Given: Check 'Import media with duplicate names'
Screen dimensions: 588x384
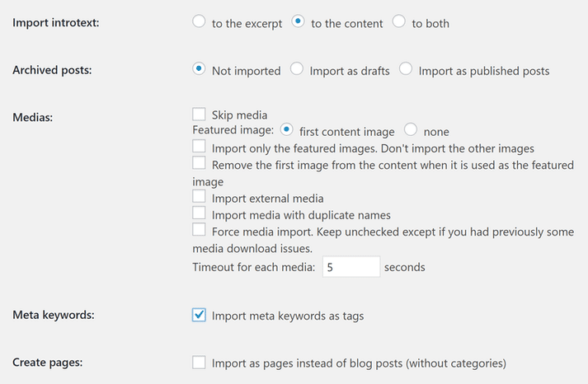Looking at the screenshot, I should click(199, 213).
